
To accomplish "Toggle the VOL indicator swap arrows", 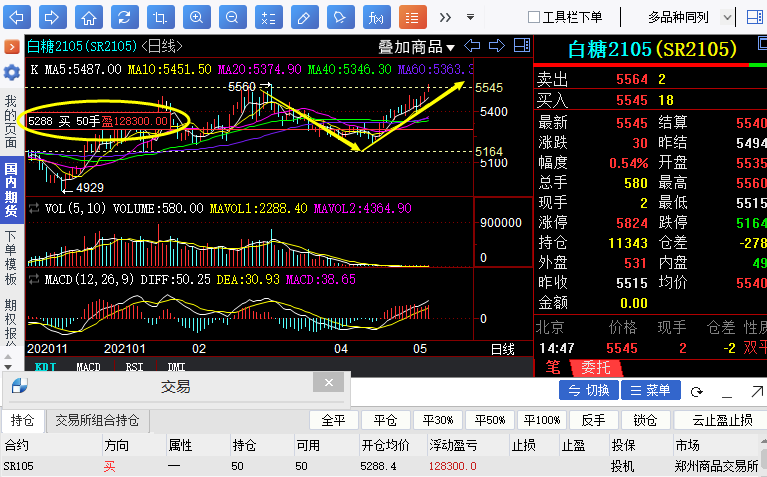I will click(34, 208).
